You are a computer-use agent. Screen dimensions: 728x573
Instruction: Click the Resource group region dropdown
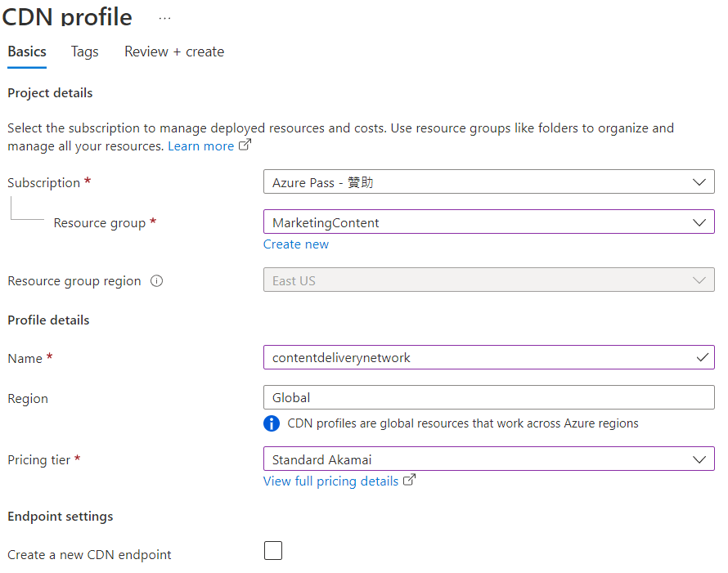488,280
